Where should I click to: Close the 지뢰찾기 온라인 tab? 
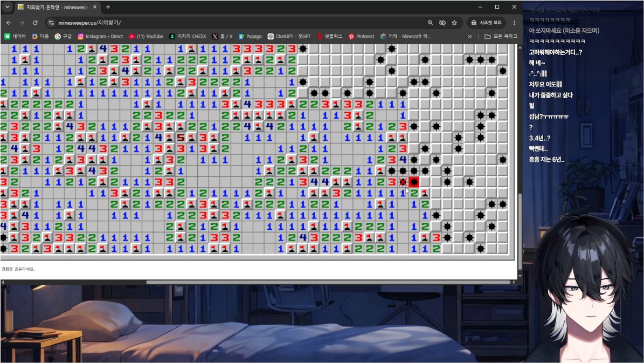click(95, 7)
